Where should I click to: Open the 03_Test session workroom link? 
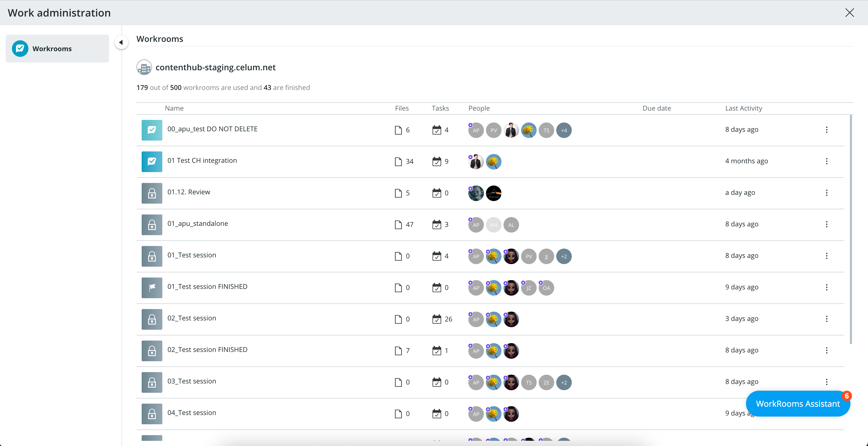(192, 381)
